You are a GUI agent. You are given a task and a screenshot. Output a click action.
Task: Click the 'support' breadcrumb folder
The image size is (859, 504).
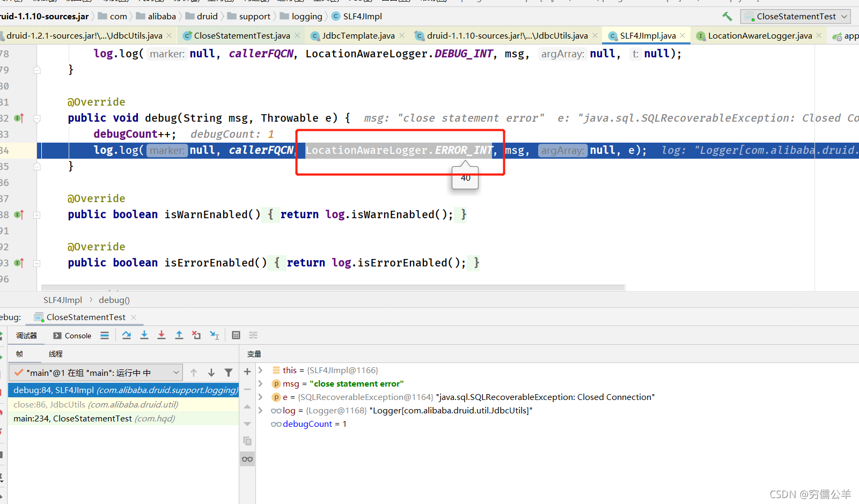[x=249, y=17]
